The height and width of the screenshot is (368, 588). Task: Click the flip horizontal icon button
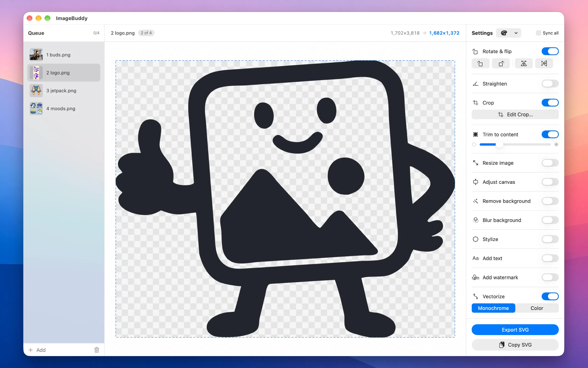(x=524, y=64)
